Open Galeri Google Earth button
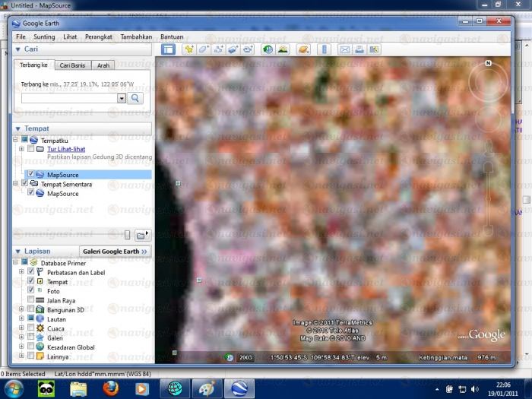The image size is (532, 399). [x=116, y=251]
